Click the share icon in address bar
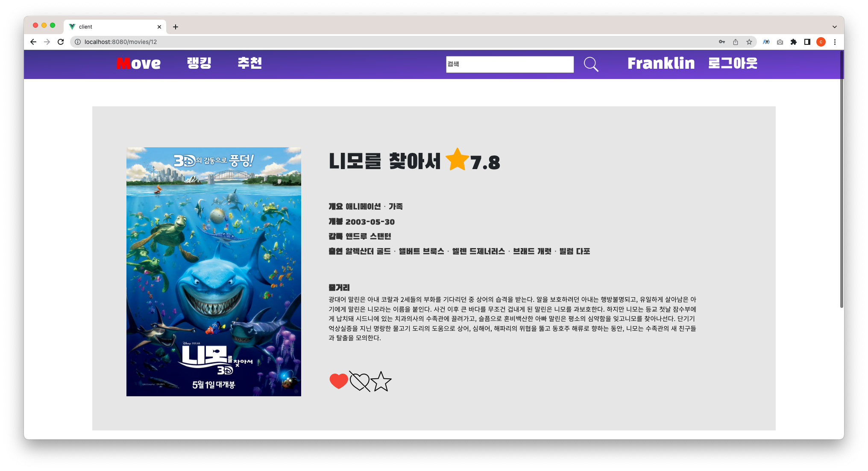 click(x=736, y=42)
